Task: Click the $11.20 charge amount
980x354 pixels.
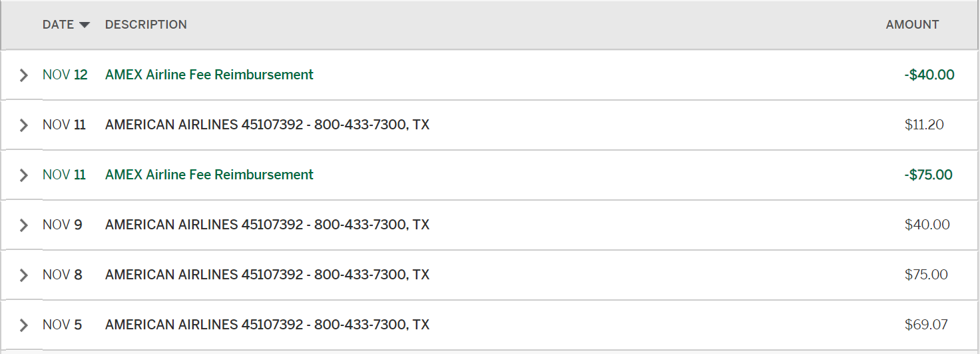Action: coord(924,125)
